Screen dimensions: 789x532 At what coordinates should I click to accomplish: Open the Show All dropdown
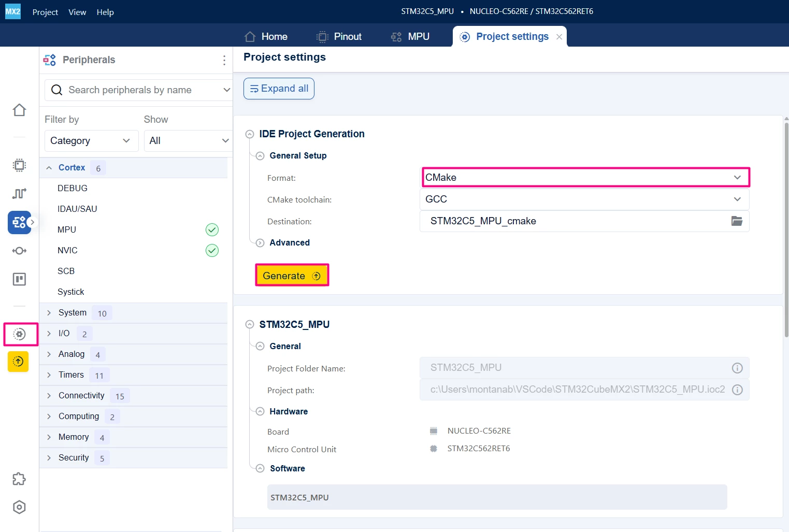(188, 141)
